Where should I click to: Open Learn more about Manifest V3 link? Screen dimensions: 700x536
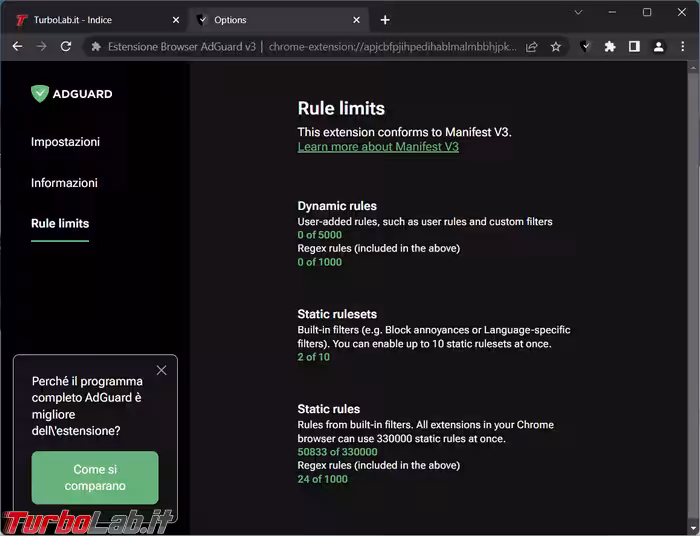pyautogui.click(x=378, y=147)
